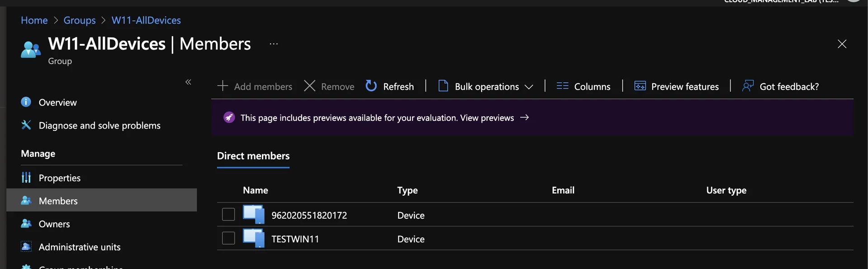Click the Properties bars icon
Screen dimensions: 868x269
pos(26,178)
